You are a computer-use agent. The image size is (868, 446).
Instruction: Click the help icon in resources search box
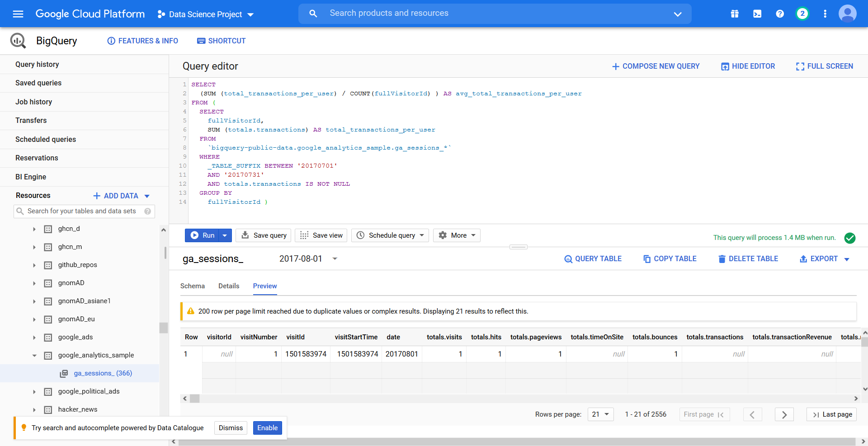(147, 211)
